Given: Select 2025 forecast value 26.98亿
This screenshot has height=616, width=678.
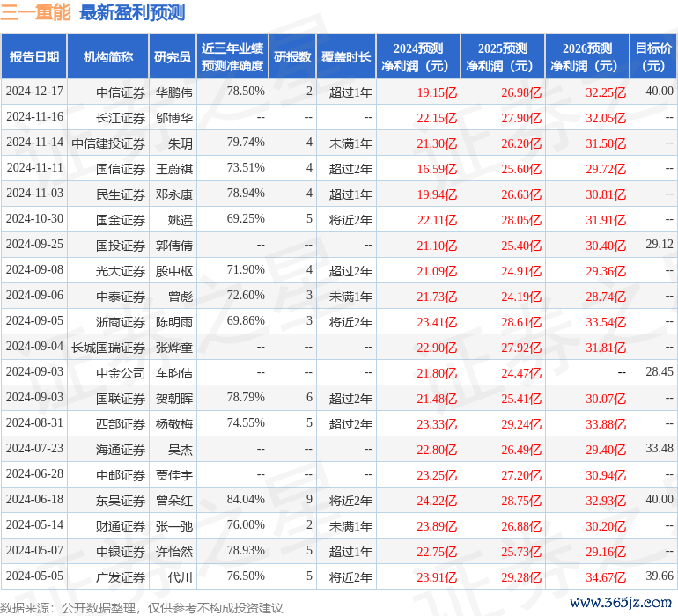Looking at the screenshot, I should 521,92.
